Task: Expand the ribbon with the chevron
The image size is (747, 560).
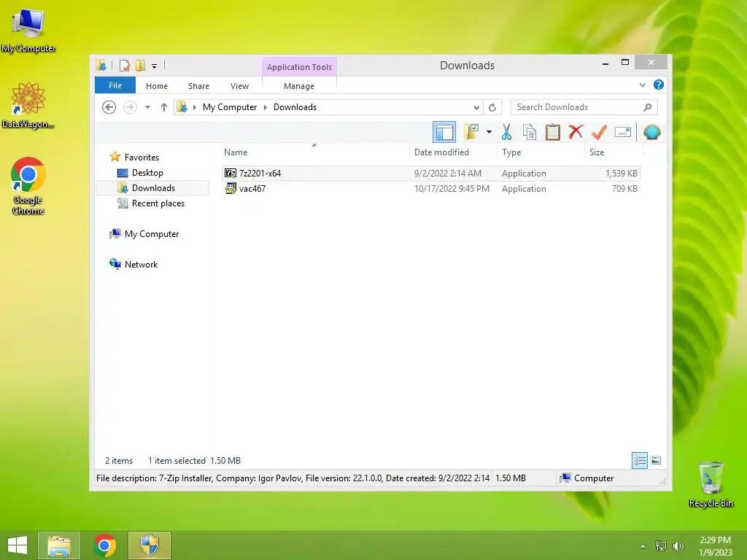Action: (642, 85)
